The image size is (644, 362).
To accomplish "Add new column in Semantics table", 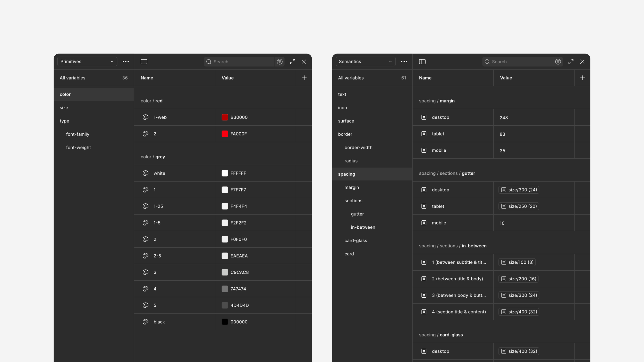I will tap(582, 78).
